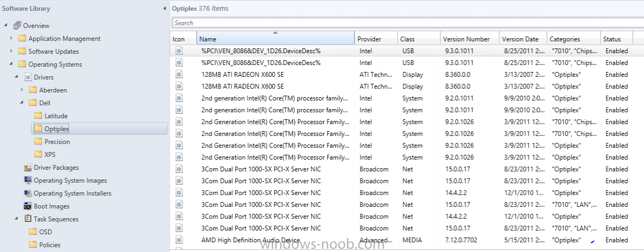Click the Operating System Images icon
This screenshot has height=252, width=644.
(x=28, y=181)
